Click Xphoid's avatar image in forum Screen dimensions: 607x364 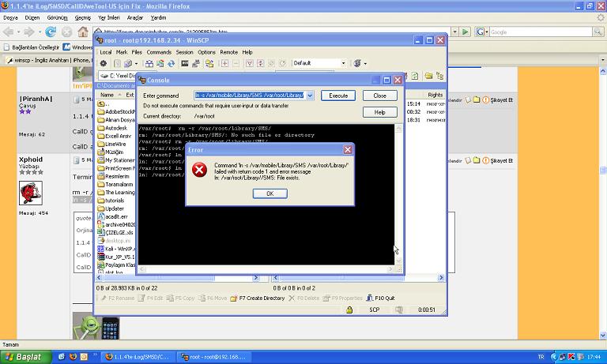31,192
